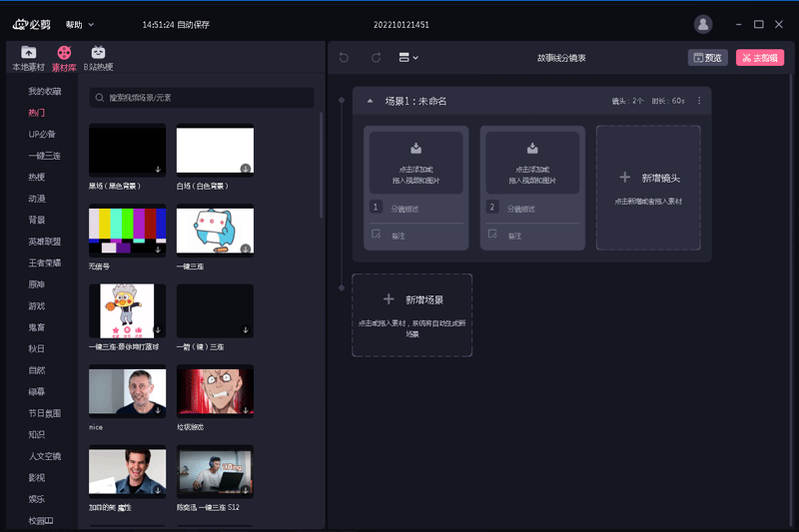Image resolution: width=799 pixels, height=532 pixels.
Task: Select the 垃圾游戏 anime thumbnail
Action: point(215,391)
